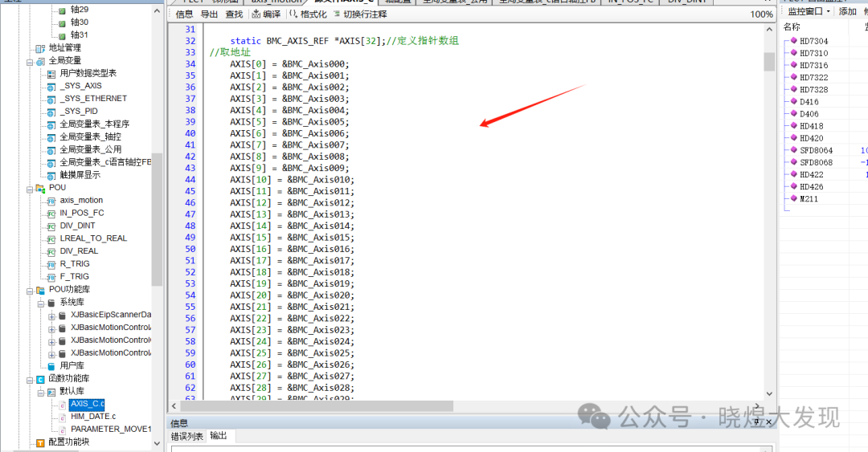Image resolution: width=868 pixels, height=452 pixels.
Task: Open F_TRIG function block
Action: 74,277
